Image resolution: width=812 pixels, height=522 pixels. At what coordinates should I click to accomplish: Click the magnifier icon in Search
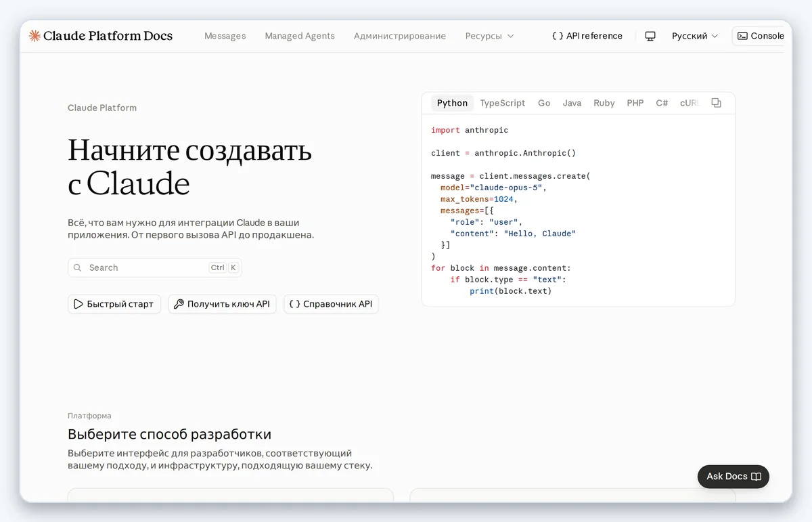(x=78, y=267)
